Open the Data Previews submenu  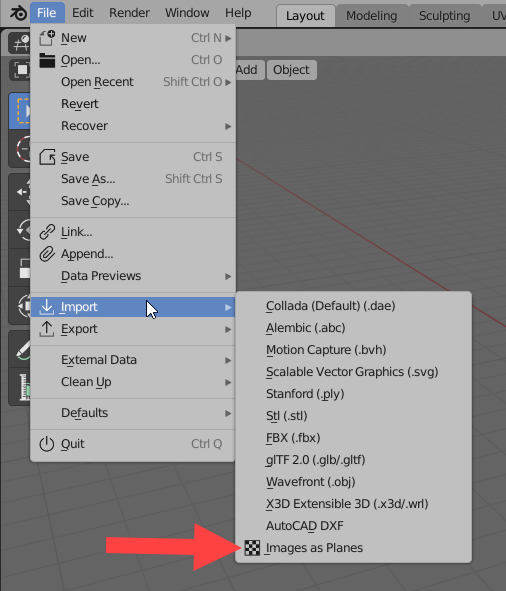tap(133, 276)
